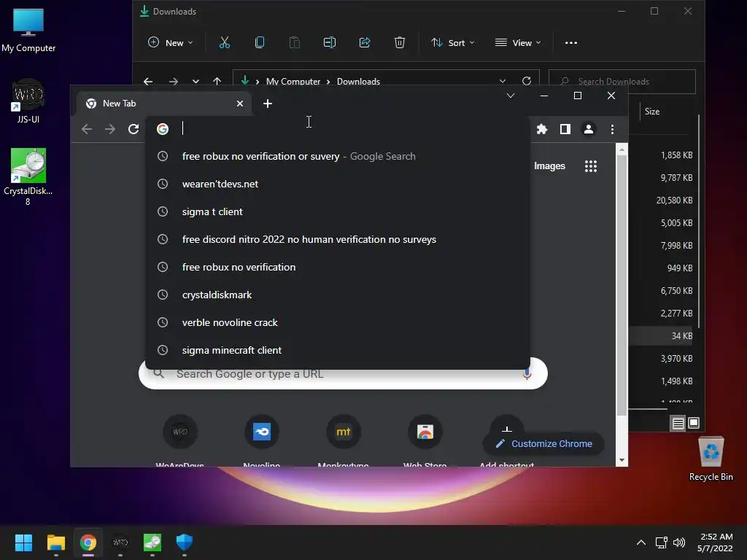Open Google apps grid icon
This screenshot has width=747, height=560.
(591, 166)
